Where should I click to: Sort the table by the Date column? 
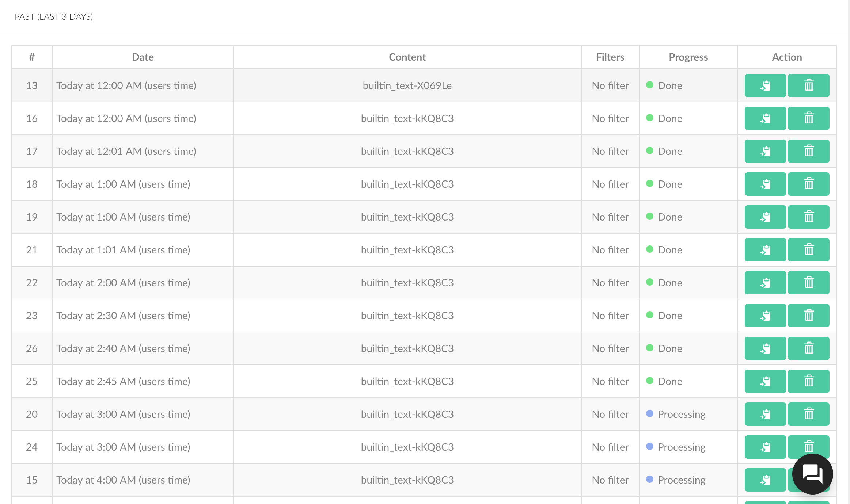(143, 57)
